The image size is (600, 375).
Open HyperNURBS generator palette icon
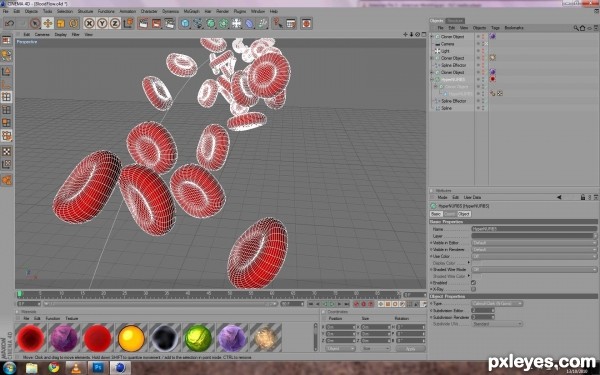coord(211,24)
